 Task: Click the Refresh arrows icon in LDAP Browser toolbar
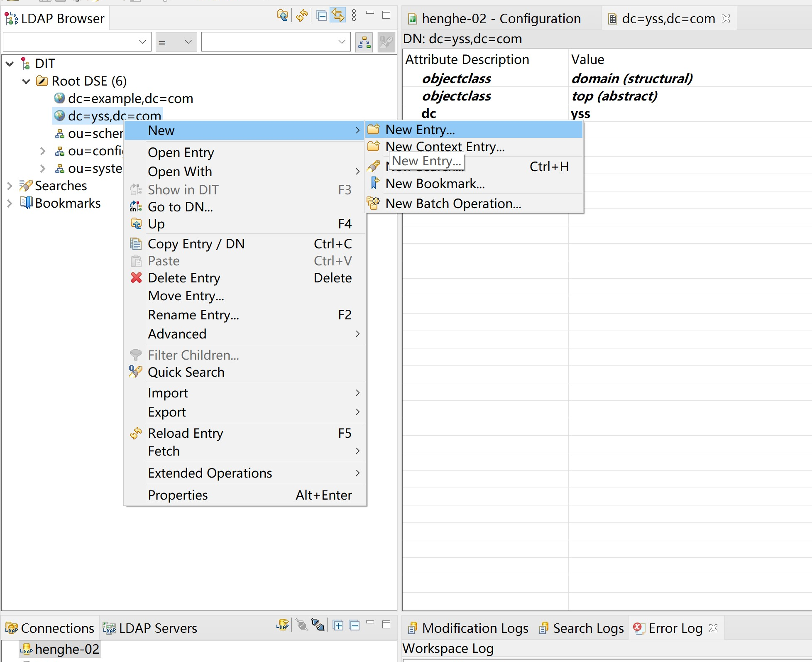302,16
